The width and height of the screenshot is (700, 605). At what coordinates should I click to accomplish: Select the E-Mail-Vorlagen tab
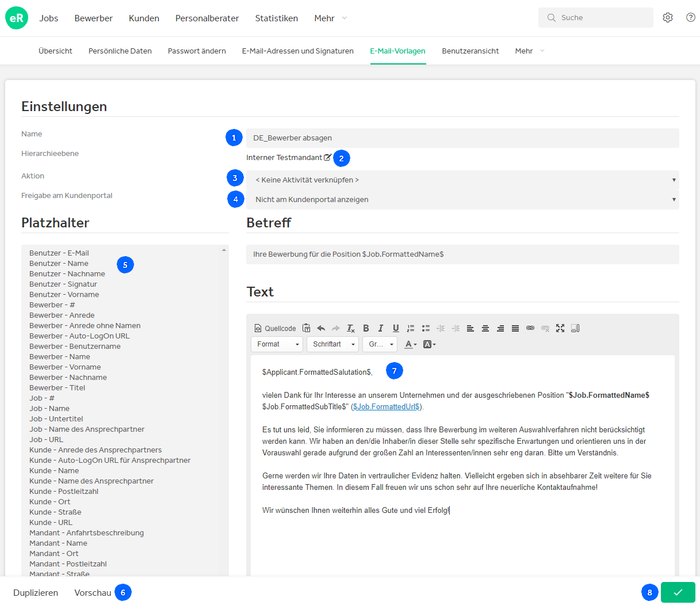click(398, 51)
